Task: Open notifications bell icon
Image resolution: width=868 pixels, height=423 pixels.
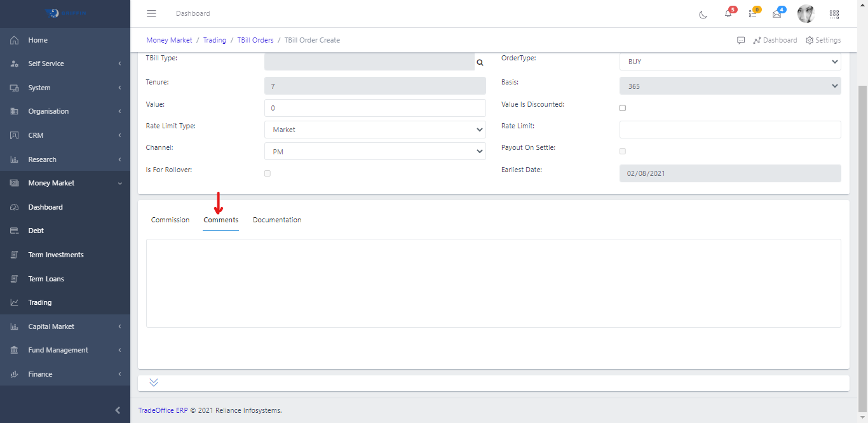Action: coord(728,14)
